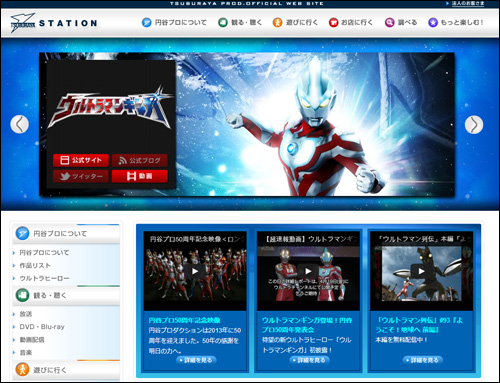500x383 pixels.
Task: Click the Tsuburaya Station logo
Action: pyautogui.click(x=54, y=23)
